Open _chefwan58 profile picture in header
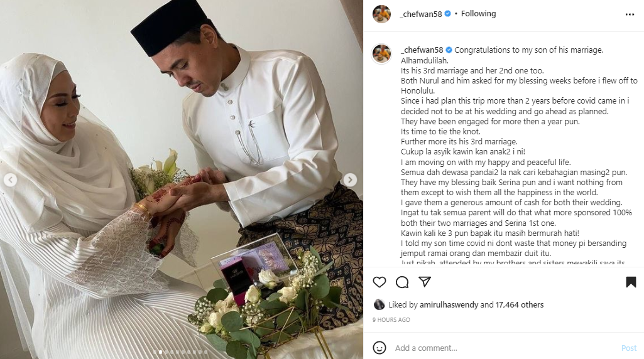The height and width of the screenshot is (359, 644). [381, 14]
